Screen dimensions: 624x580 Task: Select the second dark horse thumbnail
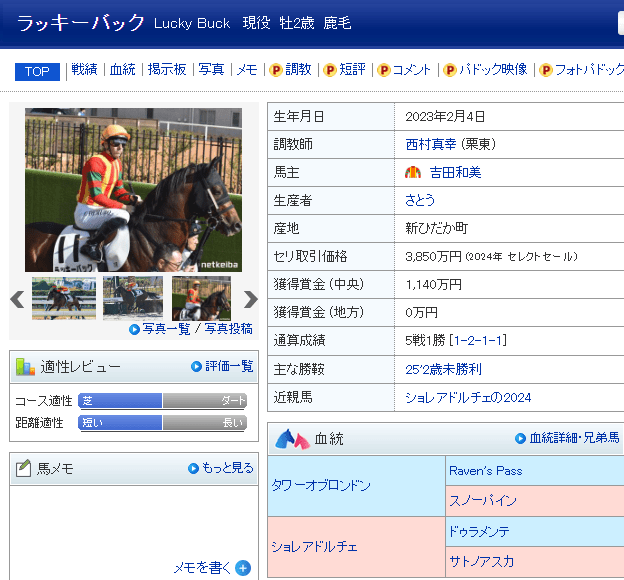(133, 299)
